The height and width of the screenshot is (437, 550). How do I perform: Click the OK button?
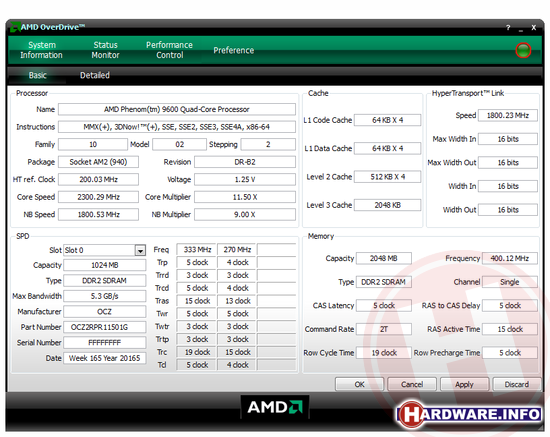(359, 384)
